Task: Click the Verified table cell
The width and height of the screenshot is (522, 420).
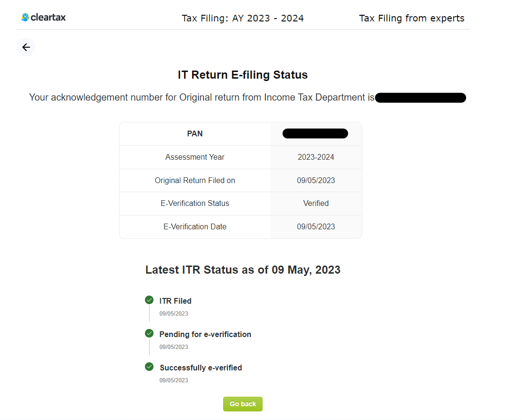Action: (316, 203)
